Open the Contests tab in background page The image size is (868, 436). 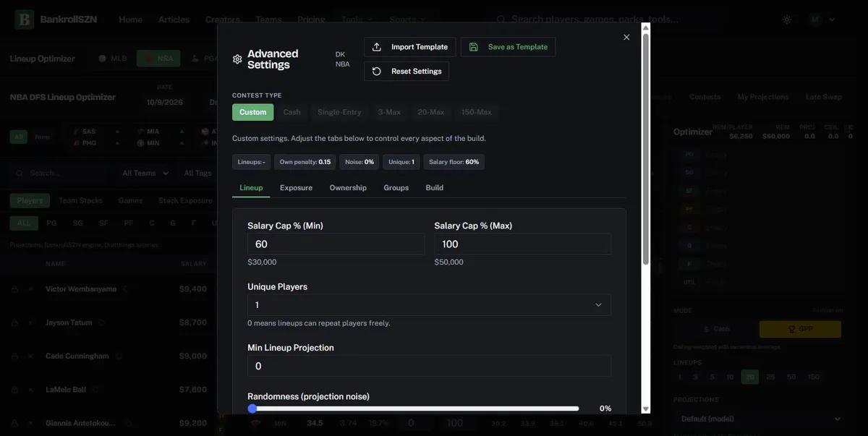[705, 97]
